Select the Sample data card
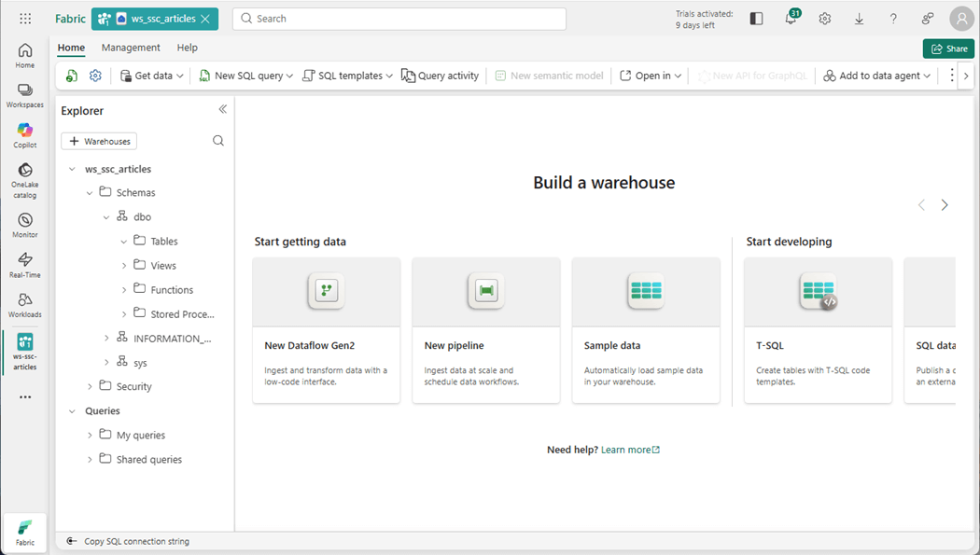 coord(646,330)
